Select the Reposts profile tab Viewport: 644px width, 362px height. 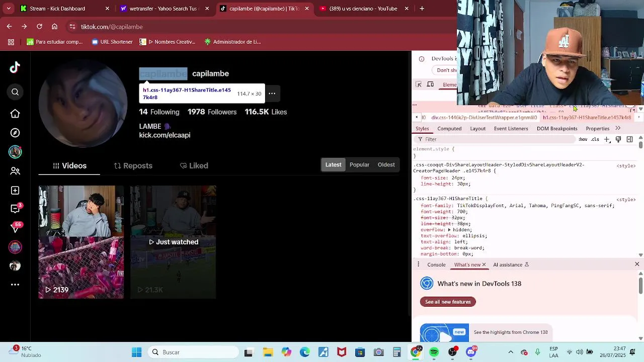coord(133,165)
